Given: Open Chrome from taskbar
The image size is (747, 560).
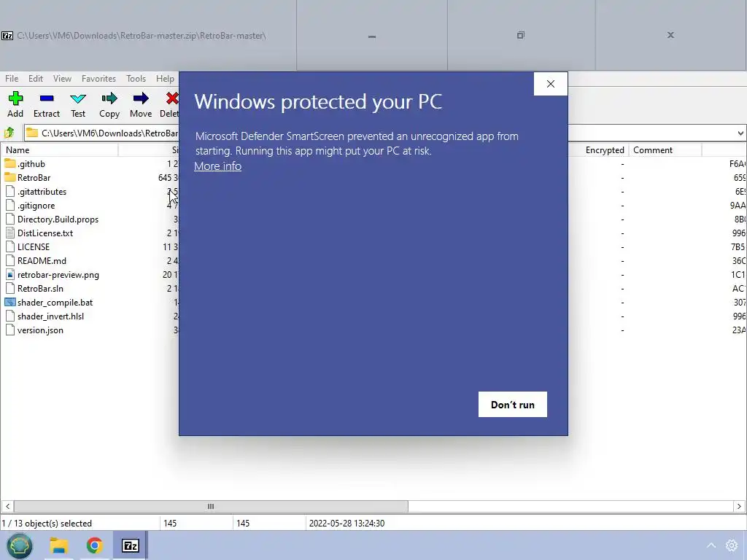Looking at the screenshot, I should [95, 545].
